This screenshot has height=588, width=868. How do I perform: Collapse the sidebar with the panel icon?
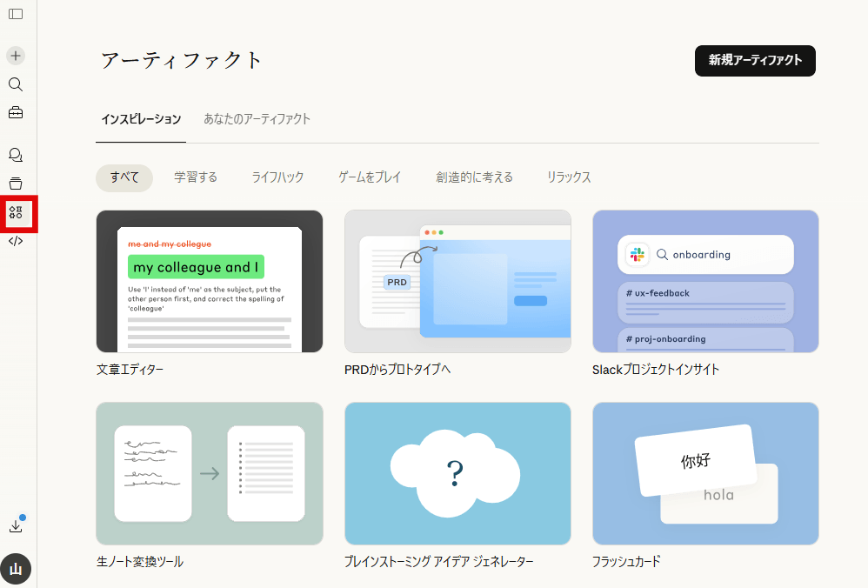pos(14,14)
